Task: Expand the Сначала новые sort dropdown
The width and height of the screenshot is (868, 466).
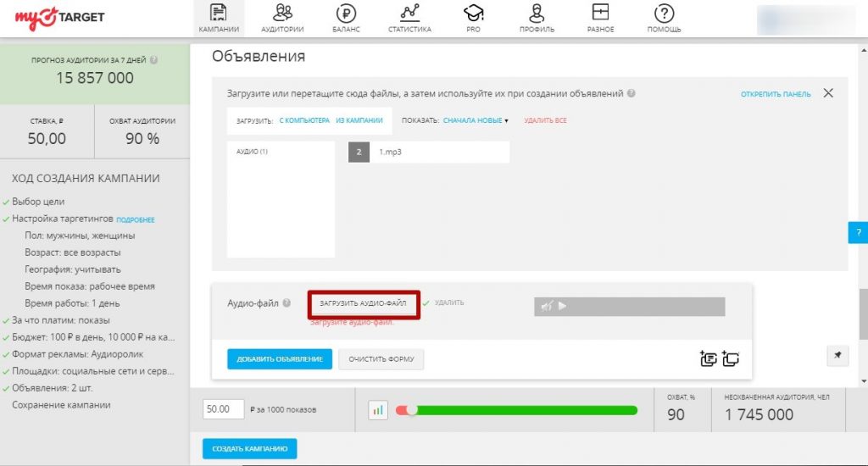Action: (475, 120)
